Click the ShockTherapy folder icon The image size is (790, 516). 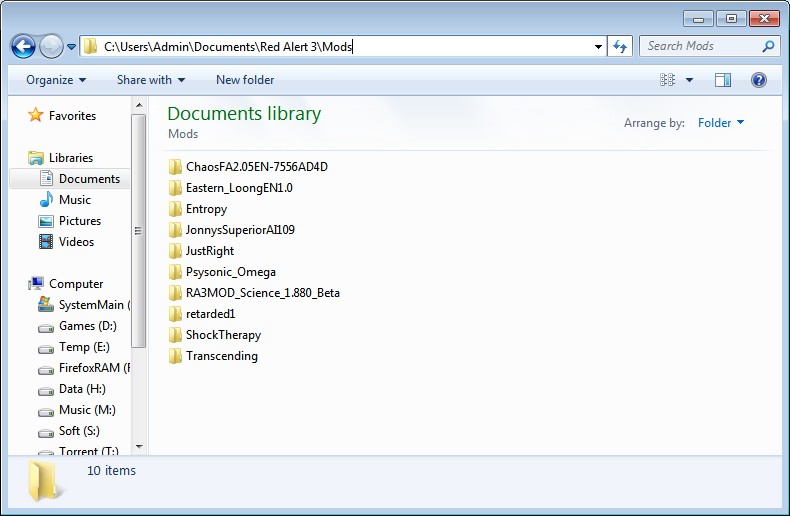[x=175, y=335]
